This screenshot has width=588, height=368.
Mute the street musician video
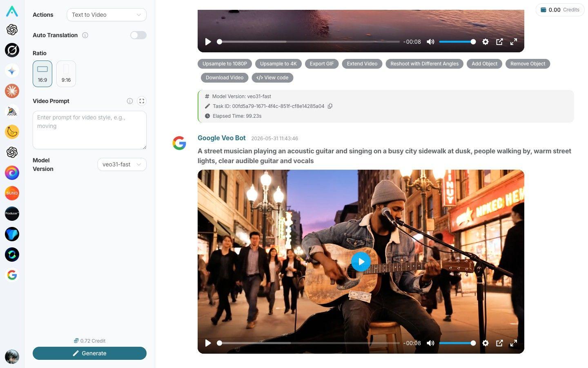430,343
